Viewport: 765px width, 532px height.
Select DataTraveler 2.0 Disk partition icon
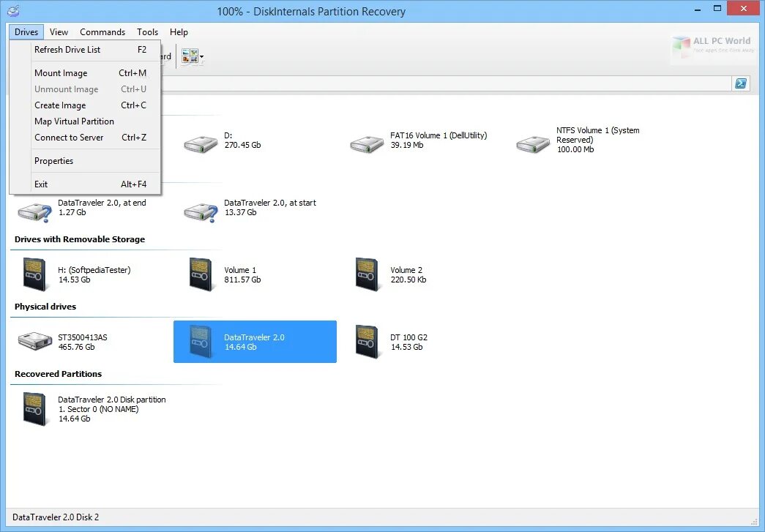coord(34,409)
